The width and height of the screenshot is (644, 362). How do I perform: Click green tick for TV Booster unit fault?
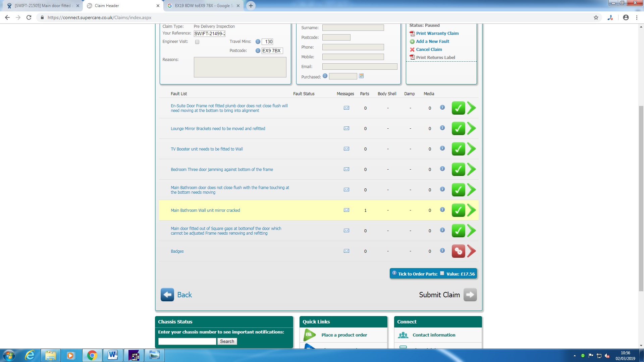click(x=458, y=149)
